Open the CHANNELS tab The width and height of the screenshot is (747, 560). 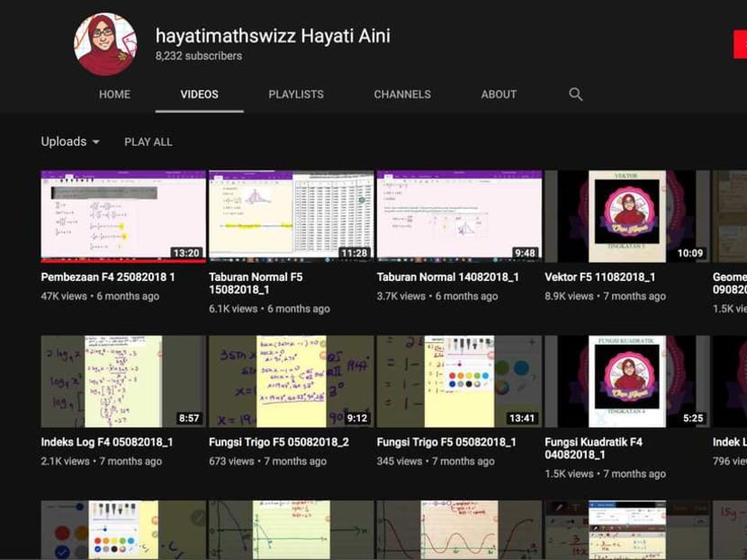coord(402,94)
